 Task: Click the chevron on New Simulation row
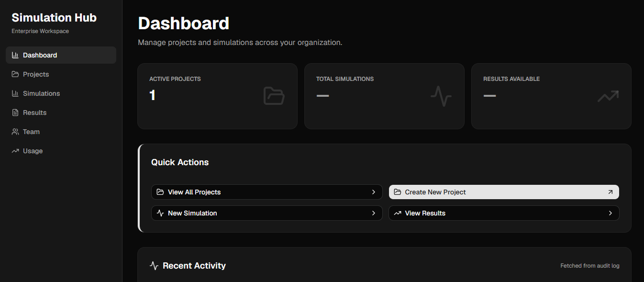point(374,213)
